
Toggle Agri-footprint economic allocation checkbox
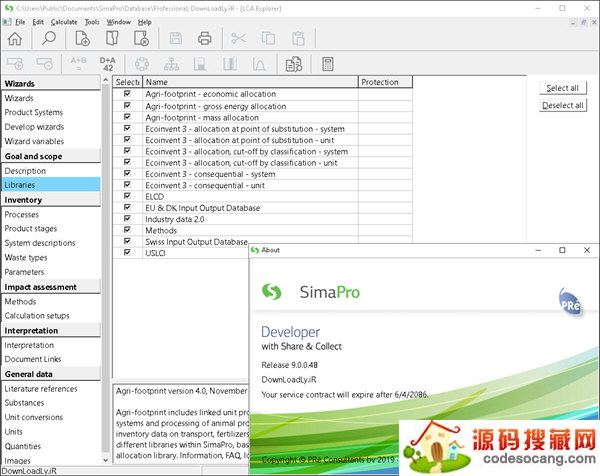coord(127,93)
